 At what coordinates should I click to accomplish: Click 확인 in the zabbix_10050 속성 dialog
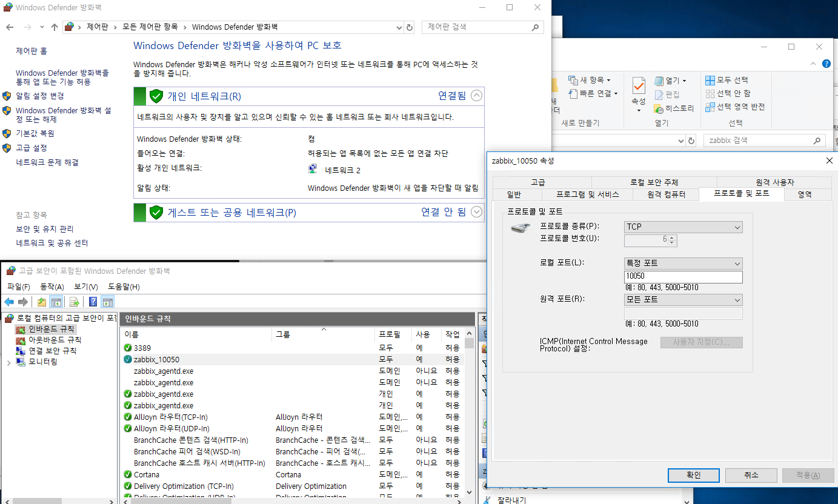pyautogui.click(x=694, y=475)
